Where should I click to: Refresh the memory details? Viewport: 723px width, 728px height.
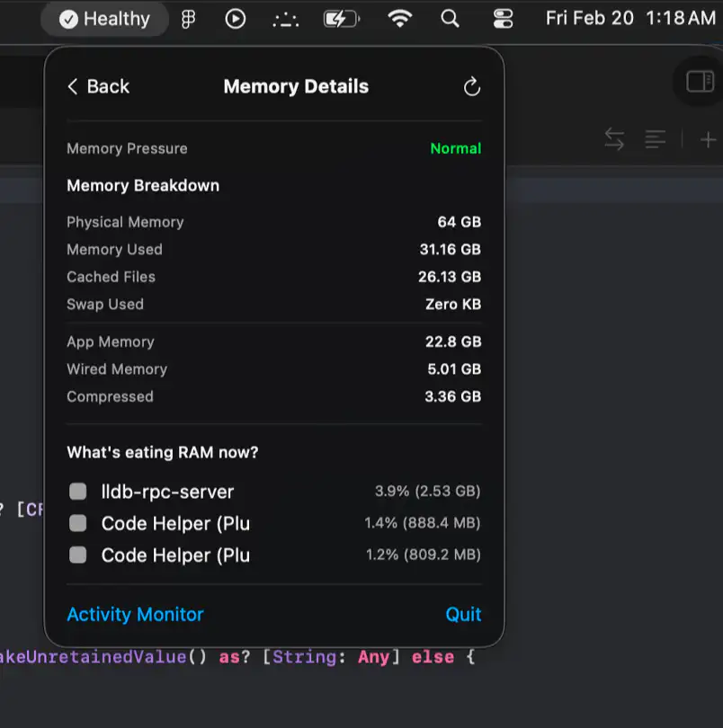pyautogui.click(x=471, y=86)
